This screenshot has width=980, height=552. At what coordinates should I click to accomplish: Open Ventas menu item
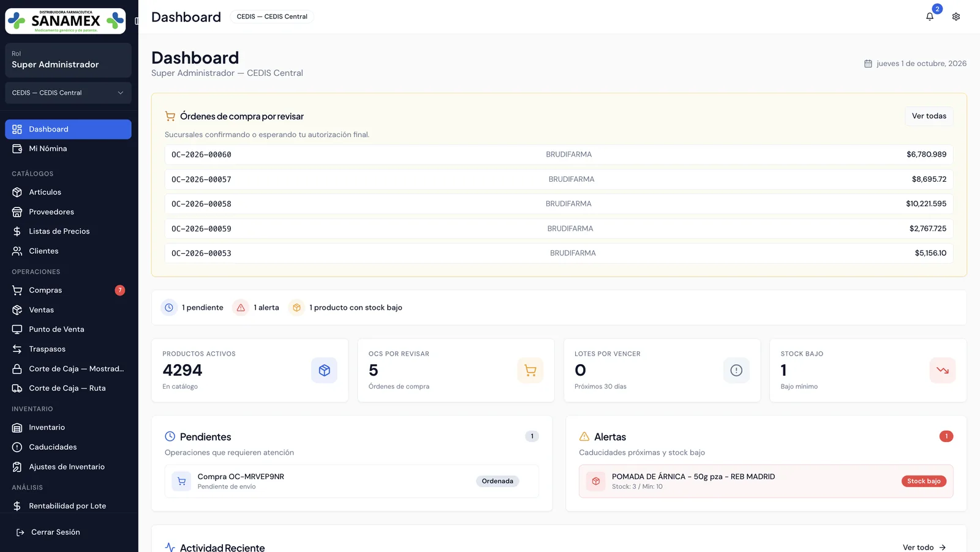pos(68,310)
